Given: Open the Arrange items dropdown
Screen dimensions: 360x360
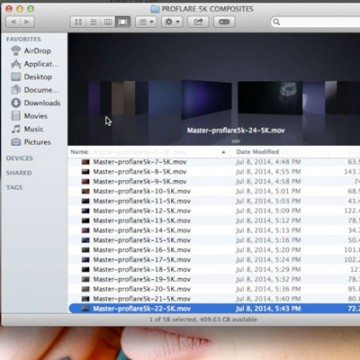Looking at the screenshot, I should (146, 22).
